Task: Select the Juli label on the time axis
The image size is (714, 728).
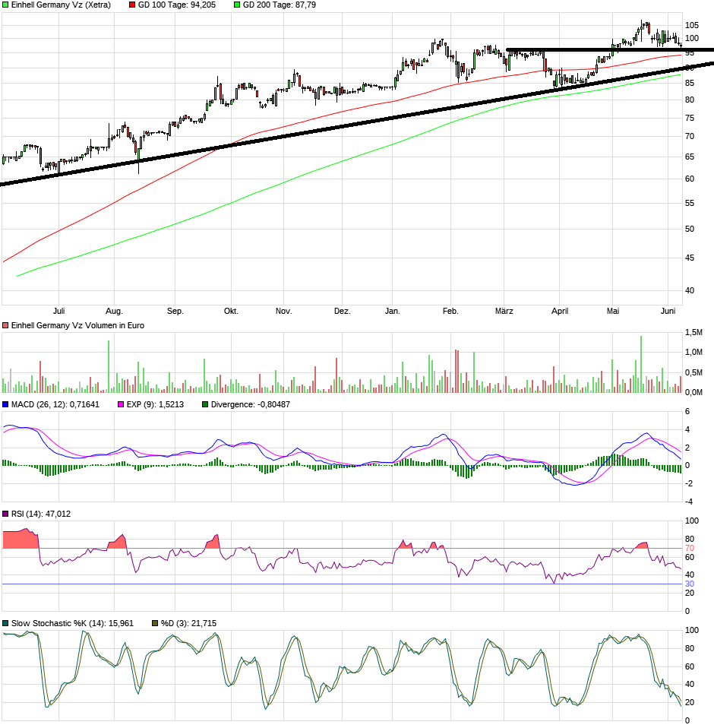Action: coord(58,311)
